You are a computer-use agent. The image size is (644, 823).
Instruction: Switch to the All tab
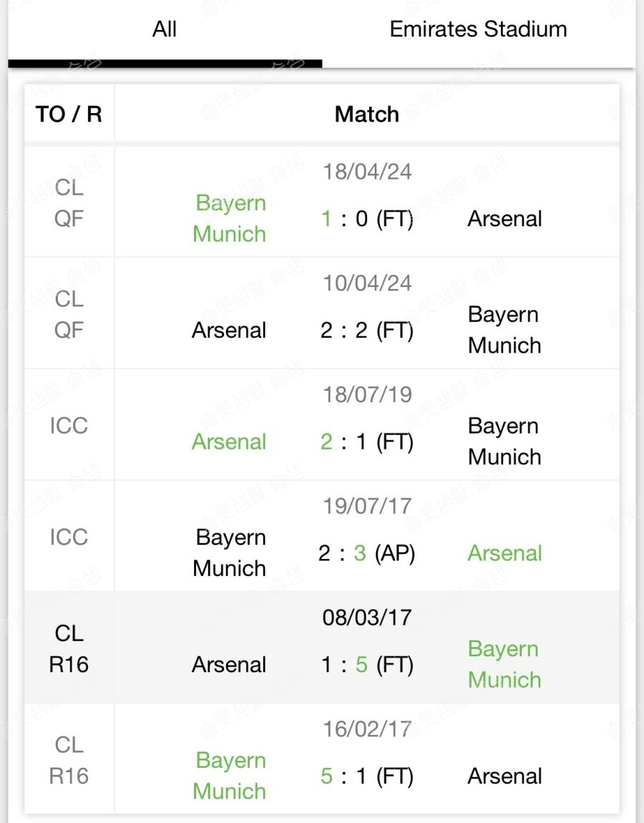coord(165,29)
